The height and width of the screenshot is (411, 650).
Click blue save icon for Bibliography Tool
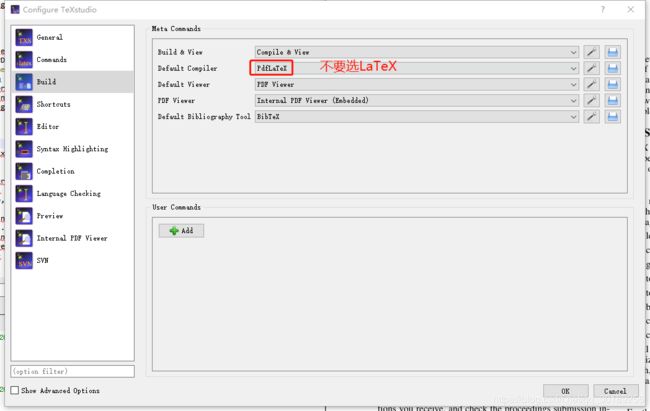pos(613,117)
